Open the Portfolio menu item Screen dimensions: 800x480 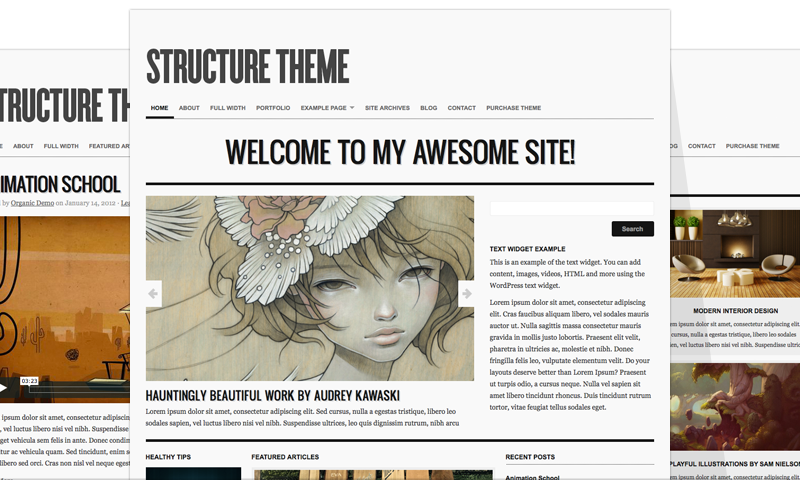(x=273, y=108)
